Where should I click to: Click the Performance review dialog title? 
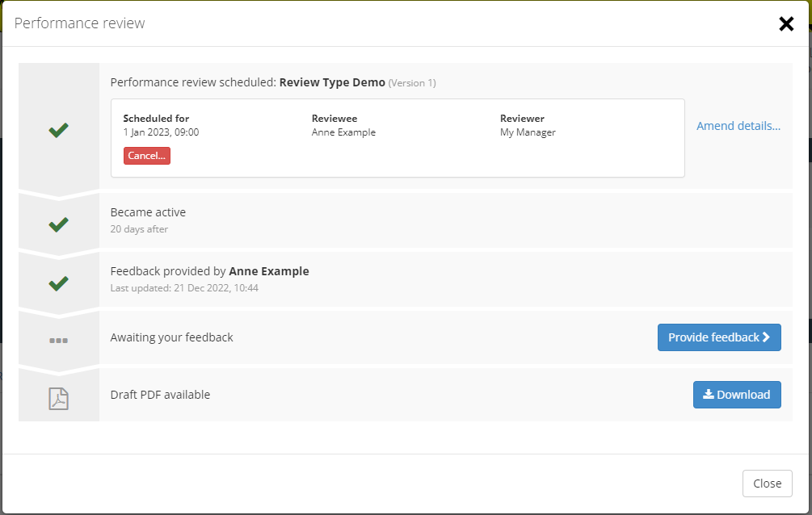80,23
